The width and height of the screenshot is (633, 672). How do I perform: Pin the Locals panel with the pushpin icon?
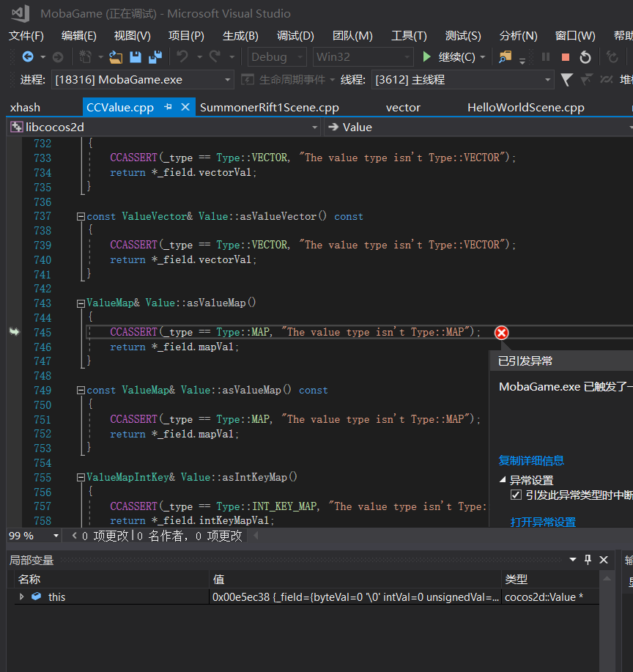(588, 560)
